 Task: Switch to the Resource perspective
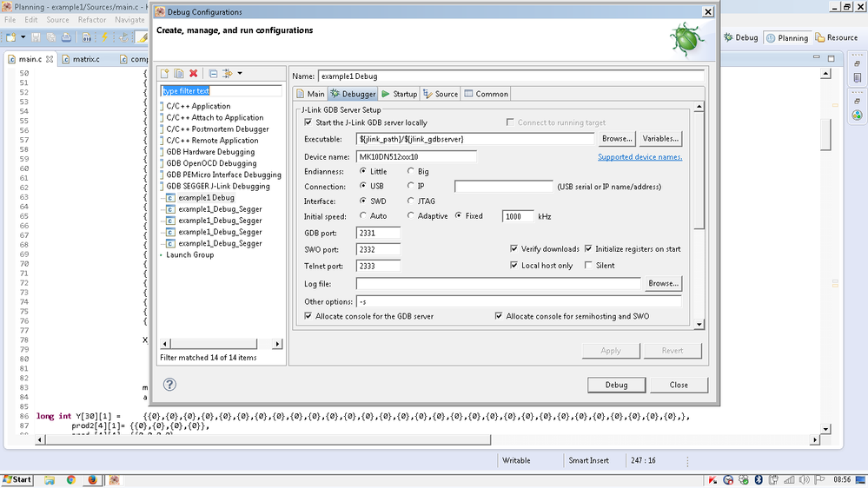[x=837, y=37]
